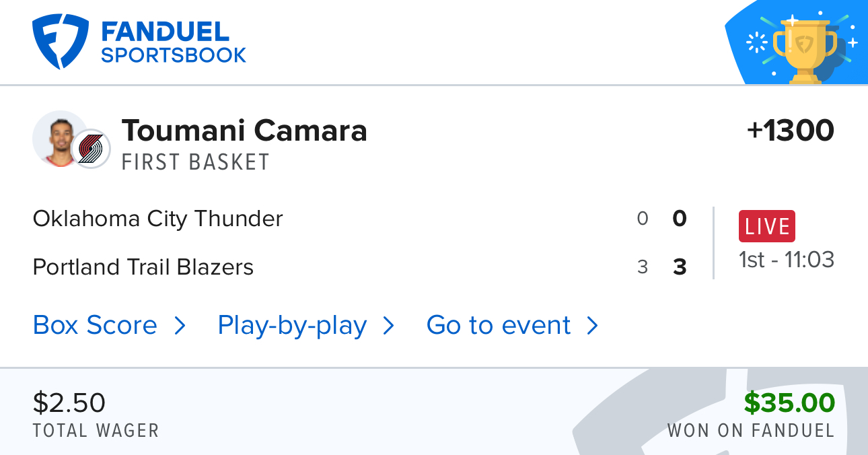Select the Toumani Camara player name
The width and height of the screenshot is (868, 455).
click(x=244, y=130)
